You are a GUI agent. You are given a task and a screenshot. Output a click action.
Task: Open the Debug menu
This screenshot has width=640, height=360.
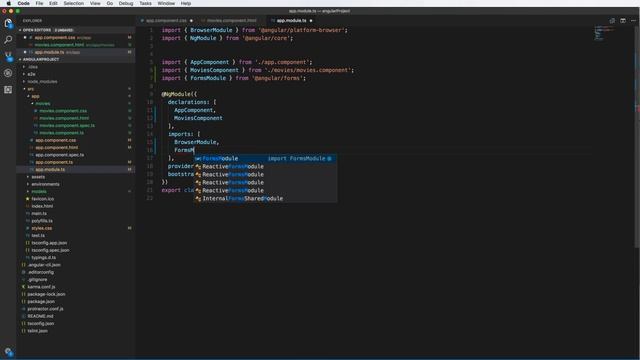126,3
